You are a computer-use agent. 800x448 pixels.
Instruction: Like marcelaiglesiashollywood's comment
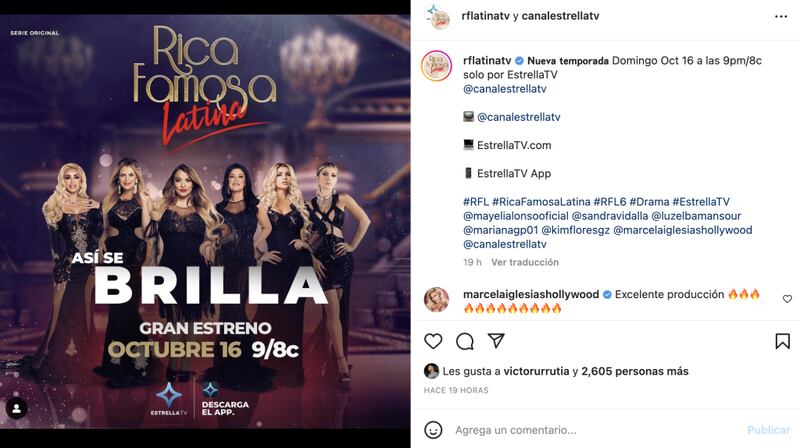point(787,299)
